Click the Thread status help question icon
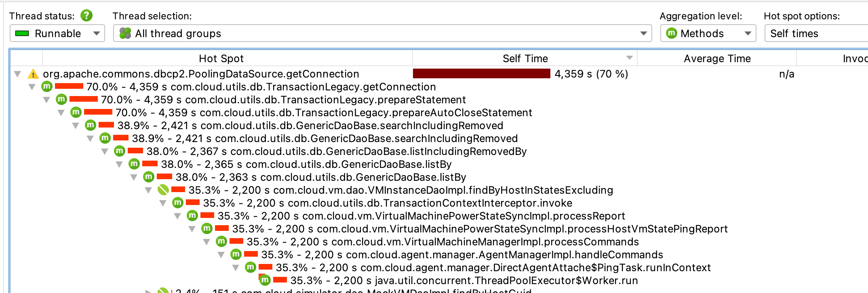This screenshot has width=868, height=293. [86, 16]
